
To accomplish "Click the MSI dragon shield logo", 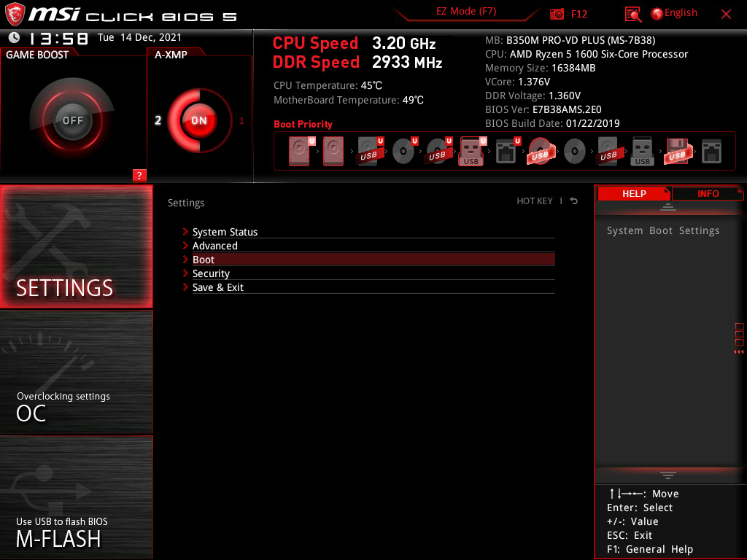I will (x=15, y=14).
